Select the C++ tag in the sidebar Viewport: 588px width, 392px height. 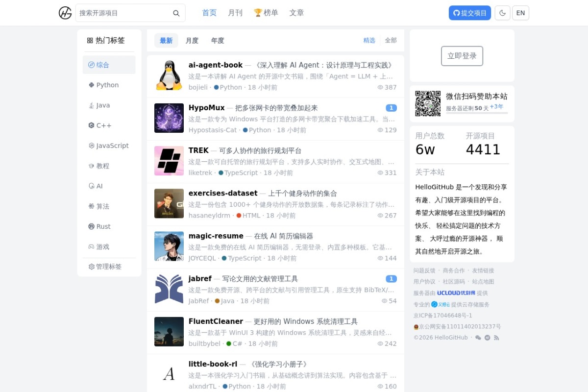(x=109, y=125)
